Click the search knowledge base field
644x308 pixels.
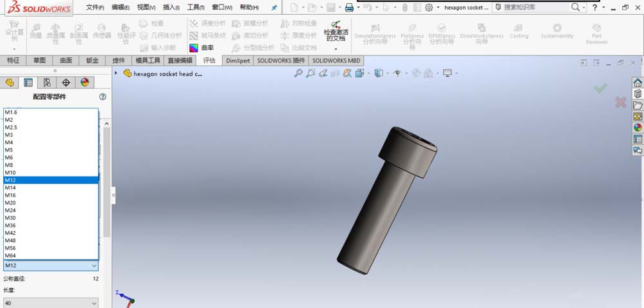coord(533,8)
